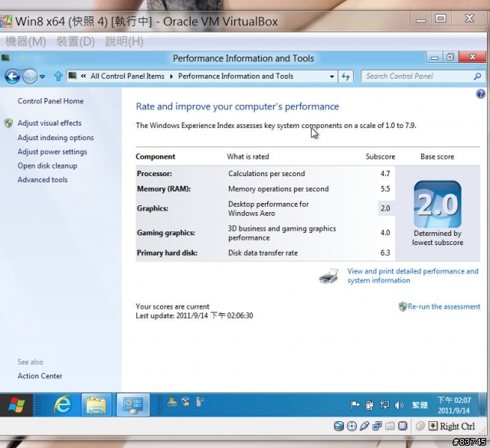Click the Graphics subscore 2.0 cell
Viewport: 490px width, 448px height.
pos(385,208)
